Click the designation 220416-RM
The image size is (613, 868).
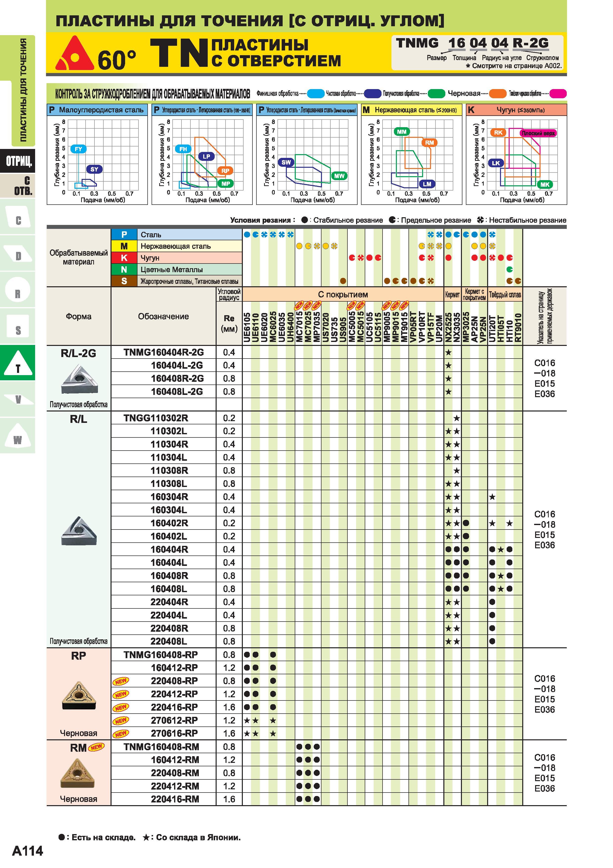(175, 799)
